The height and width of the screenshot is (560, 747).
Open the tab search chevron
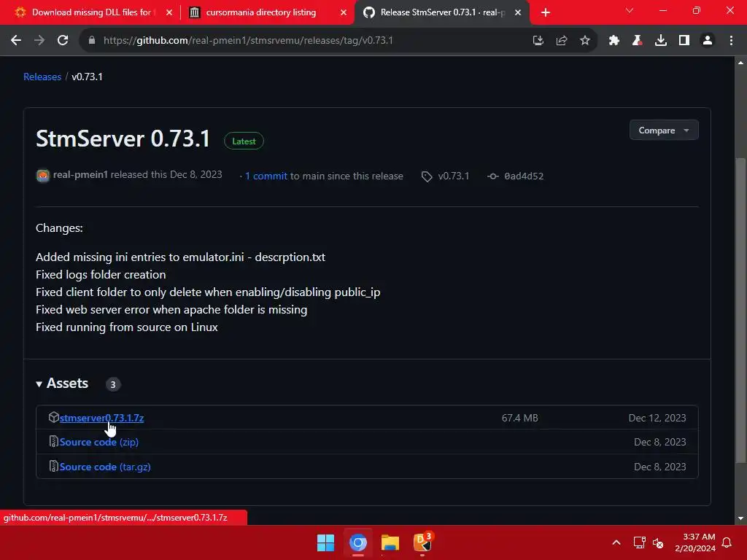[x=630, y=10]
